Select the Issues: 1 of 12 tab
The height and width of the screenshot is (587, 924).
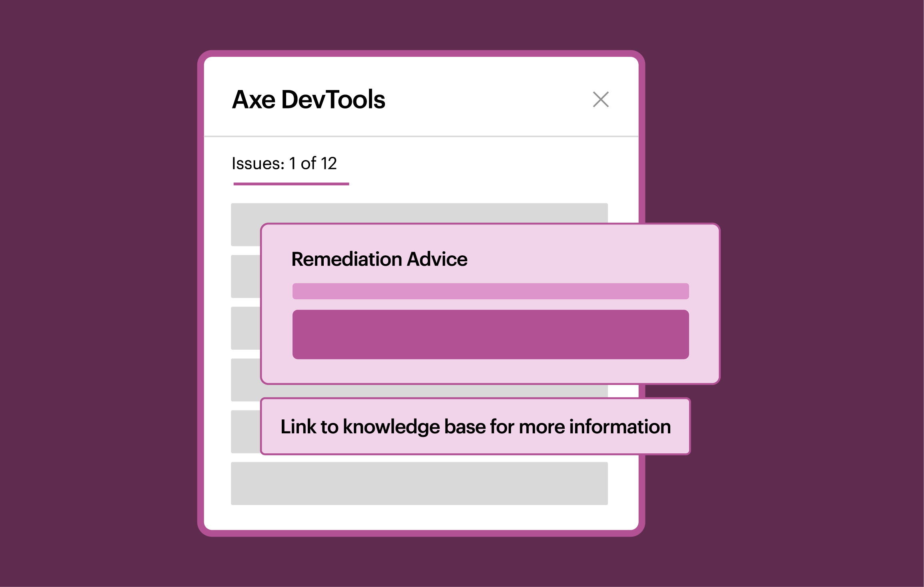click(285, 163)
